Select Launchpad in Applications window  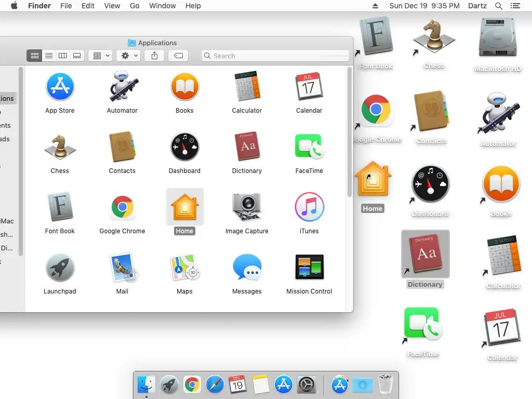pos(60,268)
